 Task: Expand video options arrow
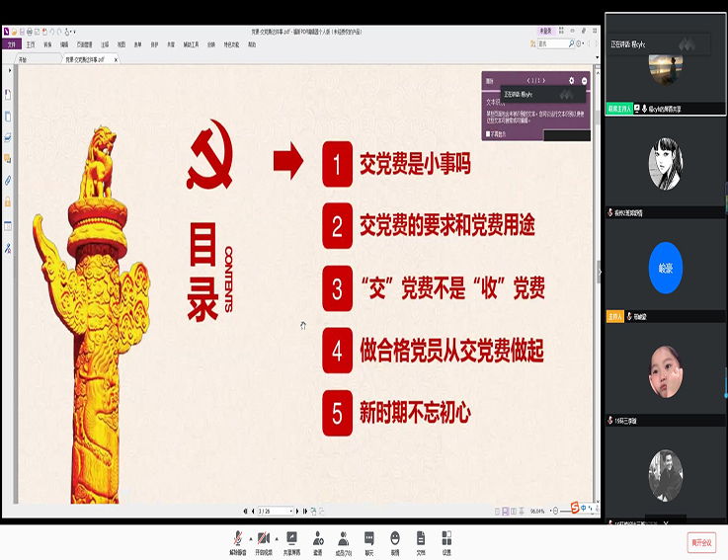277,539
